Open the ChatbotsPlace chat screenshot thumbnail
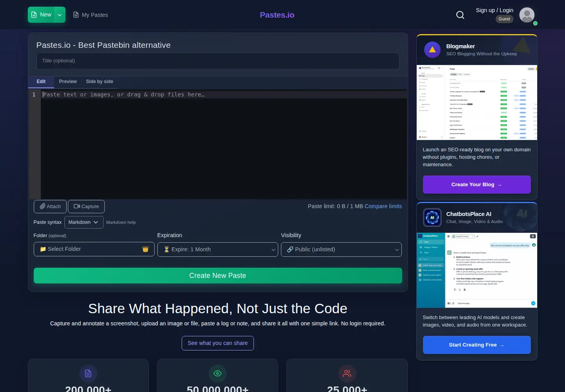565x392 pixels. [x=477, y=270]
